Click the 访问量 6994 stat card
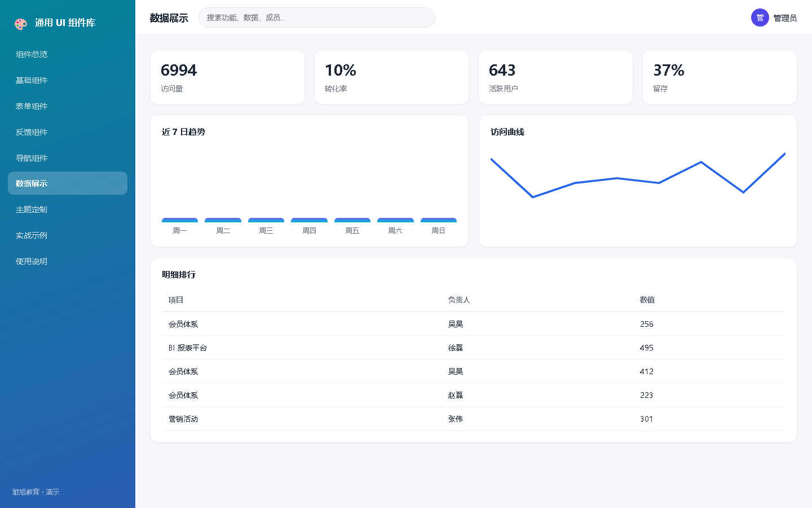The width and height of the screenshot is (812, 508). tap(227, 77)
